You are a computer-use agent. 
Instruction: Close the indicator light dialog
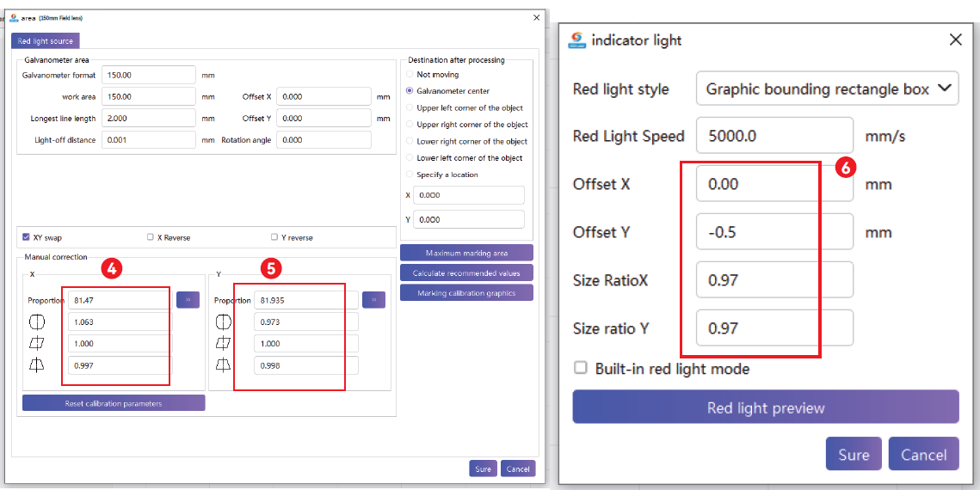pos(955,40)
